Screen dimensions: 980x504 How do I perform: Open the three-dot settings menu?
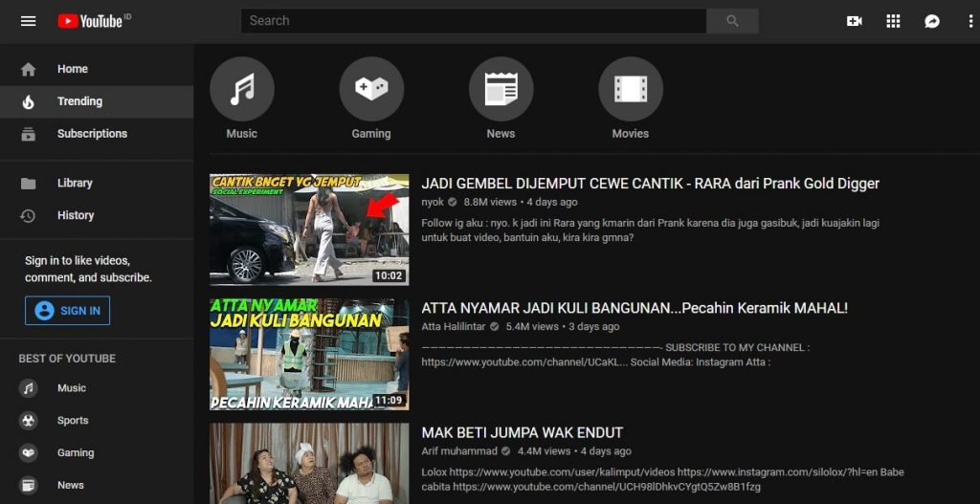(970, 21)
